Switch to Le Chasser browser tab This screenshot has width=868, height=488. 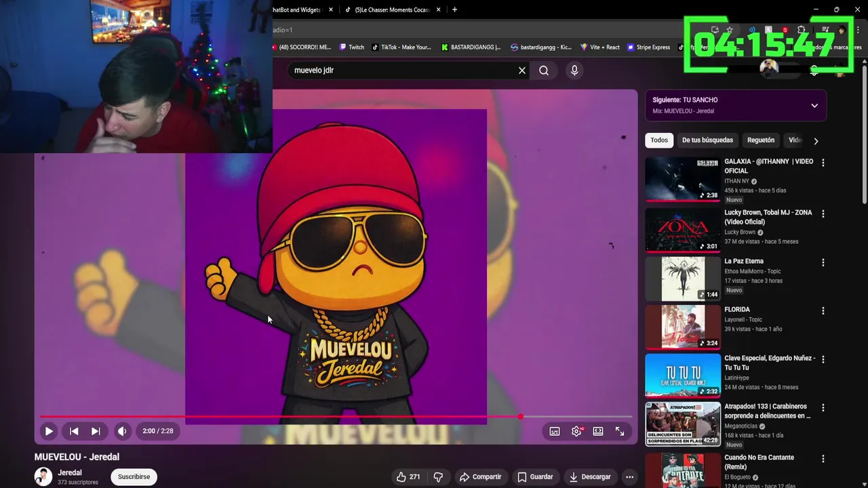click(392, 9)
